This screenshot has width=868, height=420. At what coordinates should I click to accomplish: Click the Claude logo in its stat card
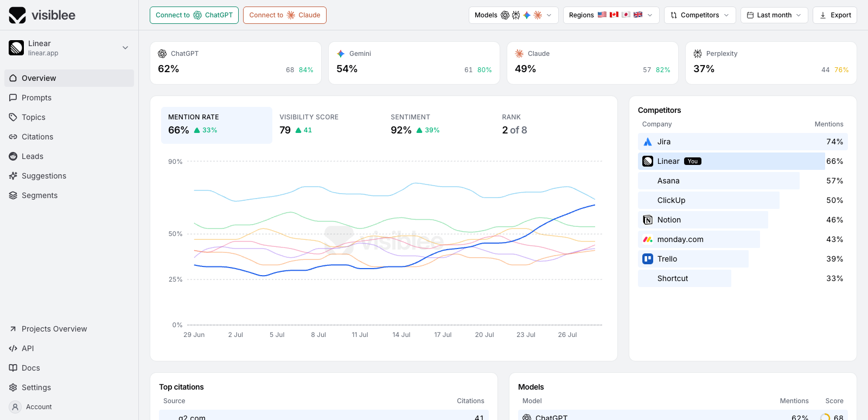(519, 54)
